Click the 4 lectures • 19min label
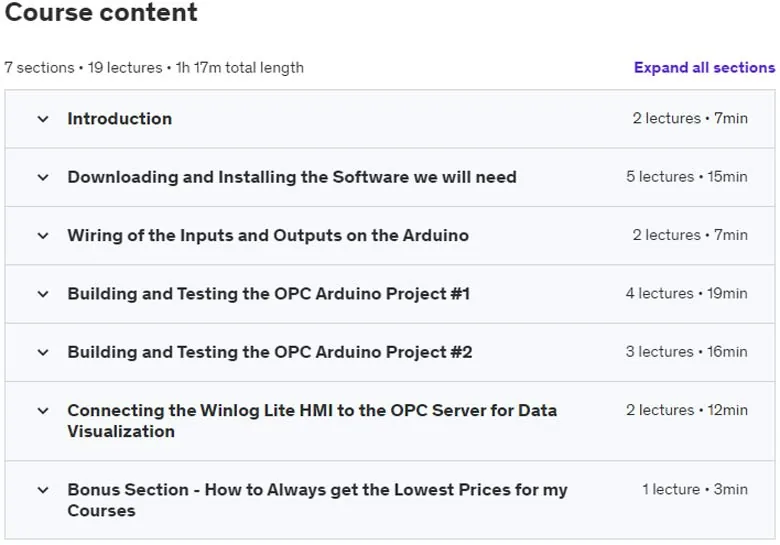 pos(686,293)
